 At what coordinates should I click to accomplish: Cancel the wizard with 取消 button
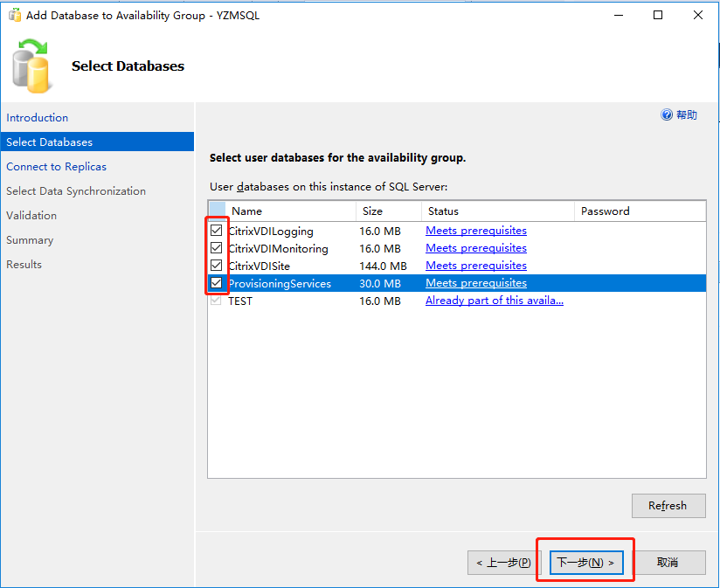[x=668, y=563]
